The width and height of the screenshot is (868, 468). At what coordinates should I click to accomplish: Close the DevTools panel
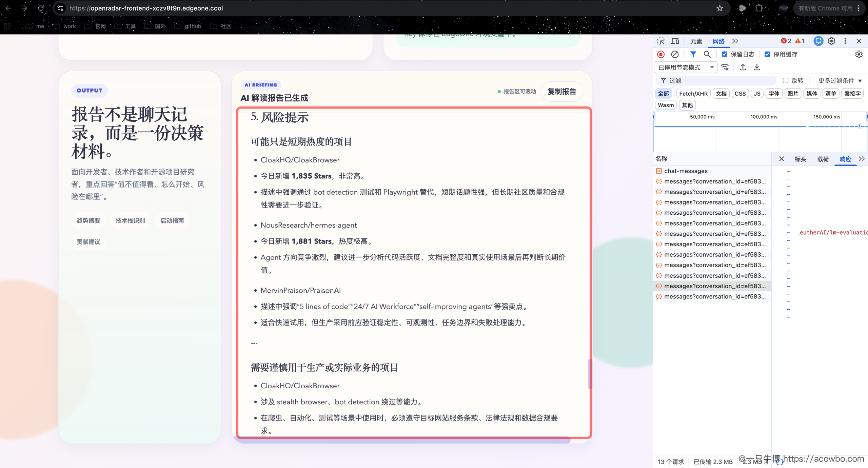click(x=859, y=41)
